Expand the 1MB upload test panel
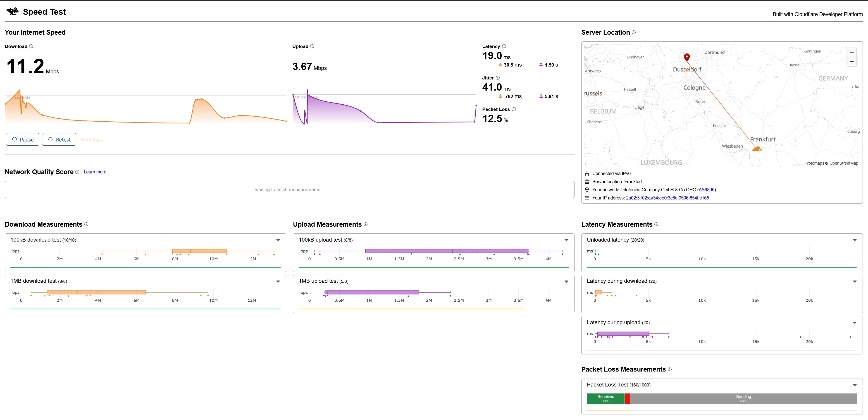The height and width of the screenshot is (420, 868). [566, 281]
